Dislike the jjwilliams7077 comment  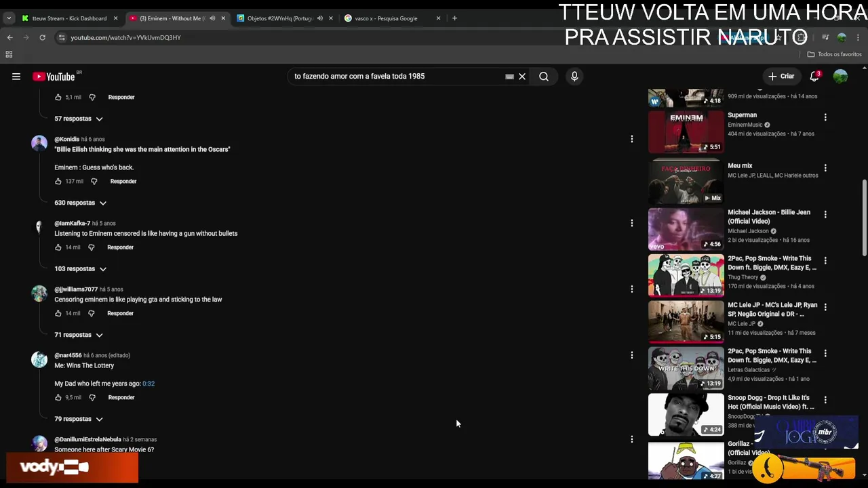pos(92,313)
